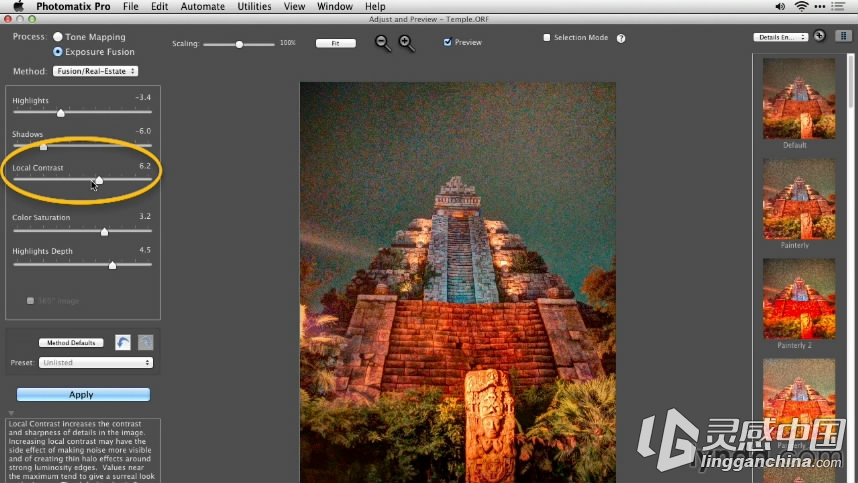Open the Photomatix Pro menu

pos(73,6)
